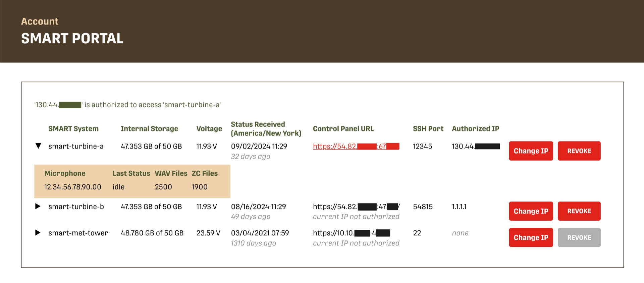
Task: Click Change IP for smart-turbine-a
Action: (531, 151)
